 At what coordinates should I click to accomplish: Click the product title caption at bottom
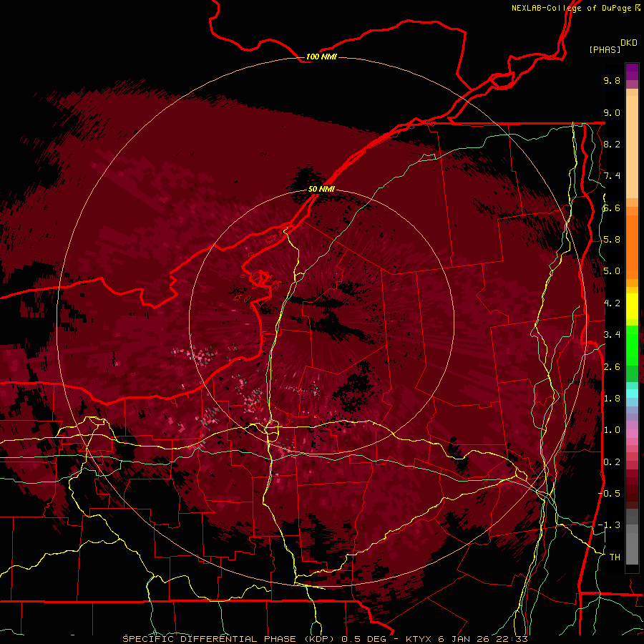click(x=326, y=639)
